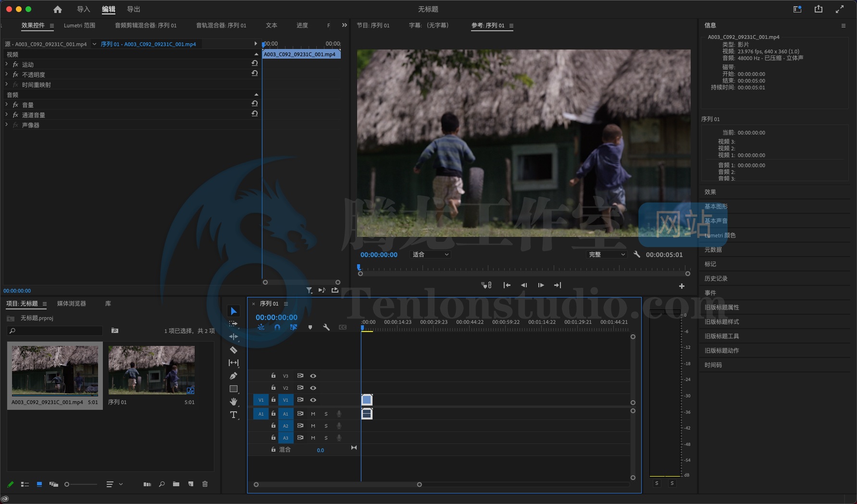Open the playback resolution 完整 dropdown
Screen dimensions: 857x504
pyautogui.click(x=608, y=255)
